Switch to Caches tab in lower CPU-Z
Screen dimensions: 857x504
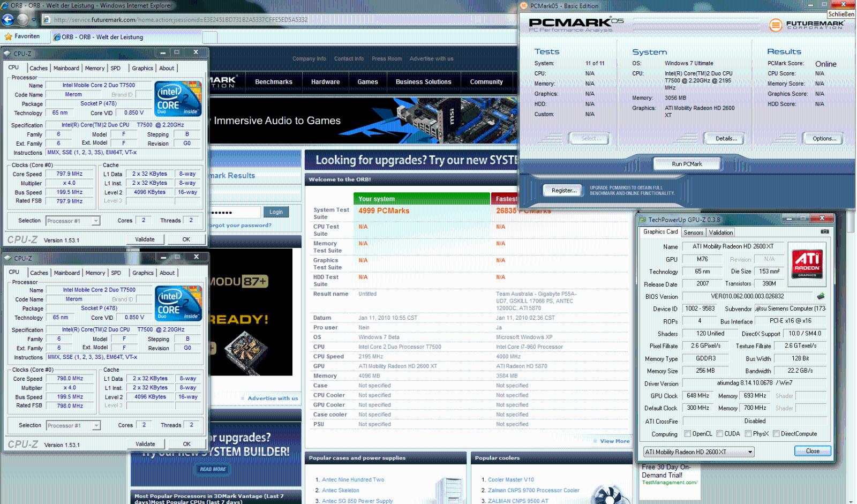tap(39, 273)
